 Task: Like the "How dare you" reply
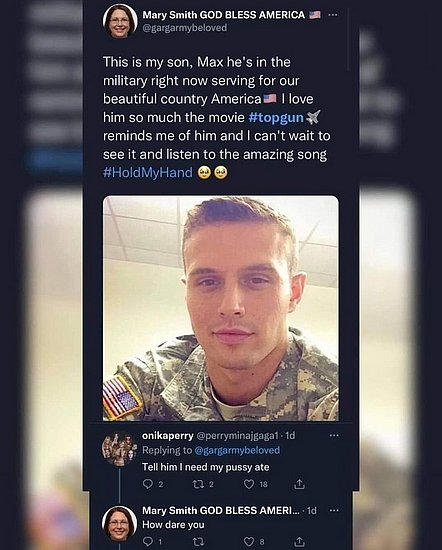pos(249,542)
